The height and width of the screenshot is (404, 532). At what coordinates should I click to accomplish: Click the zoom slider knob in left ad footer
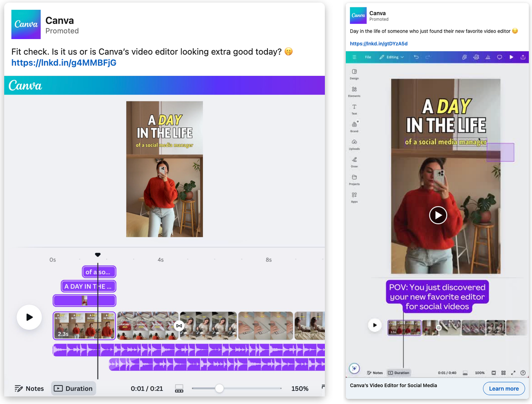219,388
